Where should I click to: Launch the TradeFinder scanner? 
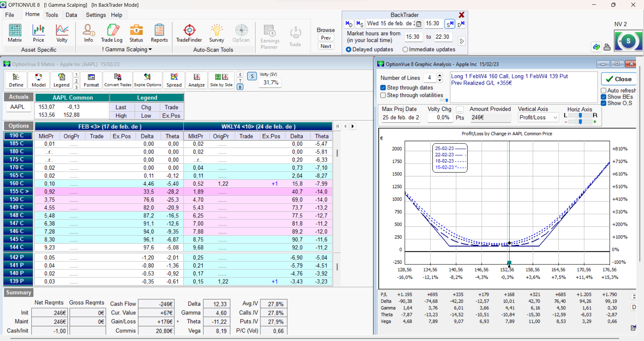pyautogui.click(x=189, y=33)
